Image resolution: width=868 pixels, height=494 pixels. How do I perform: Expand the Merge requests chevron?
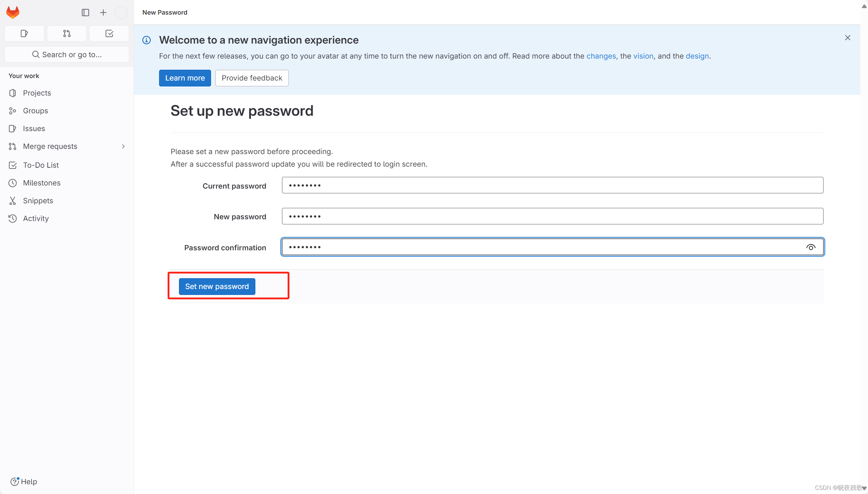[123, 146]
